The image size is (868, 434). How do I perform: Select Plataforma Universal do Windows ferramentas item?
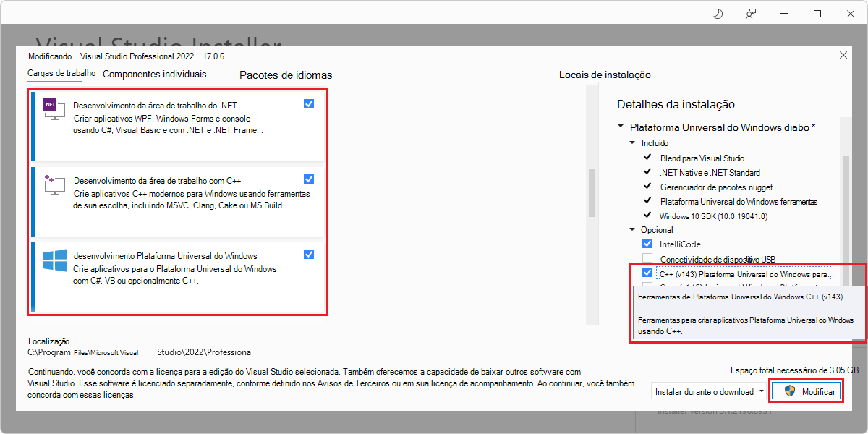(x=739, y=202)
